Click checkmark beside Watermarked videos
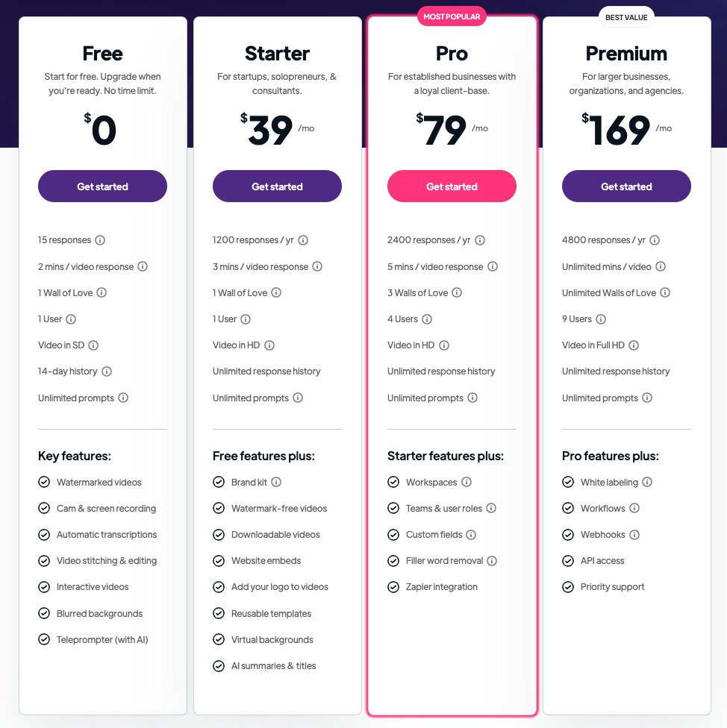This screenshot has height=728, width=727. click(44, 483)
